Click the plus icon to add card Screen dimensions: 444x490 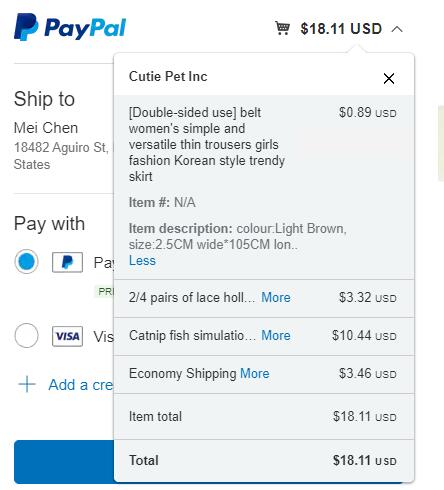27,385
